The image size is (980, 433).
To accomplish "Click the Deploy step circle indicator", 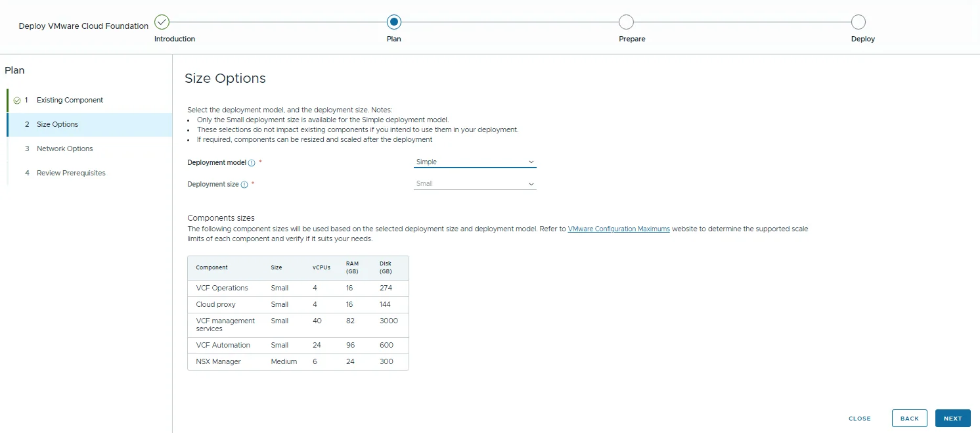I will (x=858, y=22).
